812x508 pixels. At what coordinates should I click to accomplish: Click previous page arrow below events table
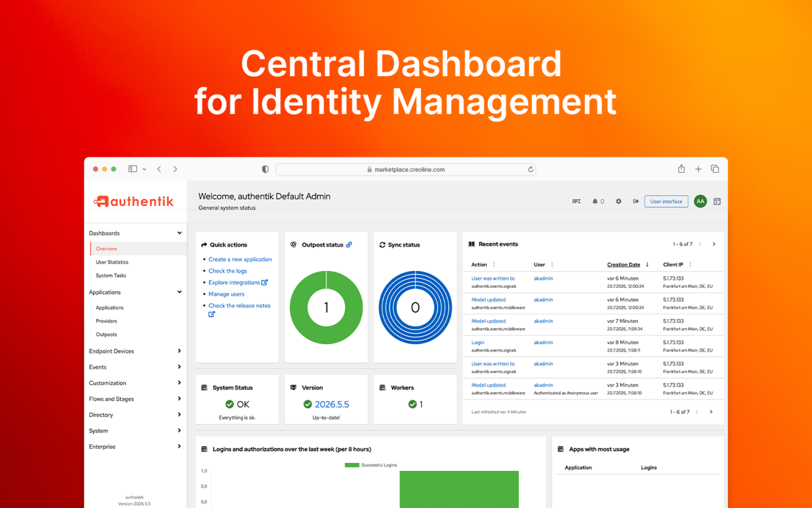click(697, 412)
